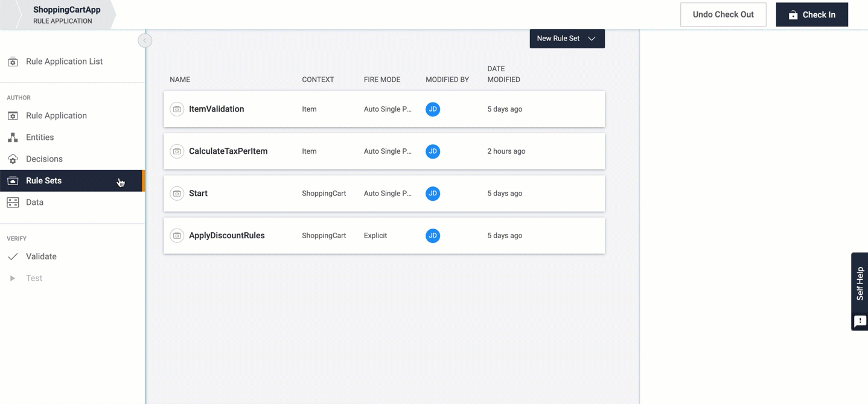Click the date modified of Start row
The height and width of the screenshot is (404, 868).
[x=505, y=194]
